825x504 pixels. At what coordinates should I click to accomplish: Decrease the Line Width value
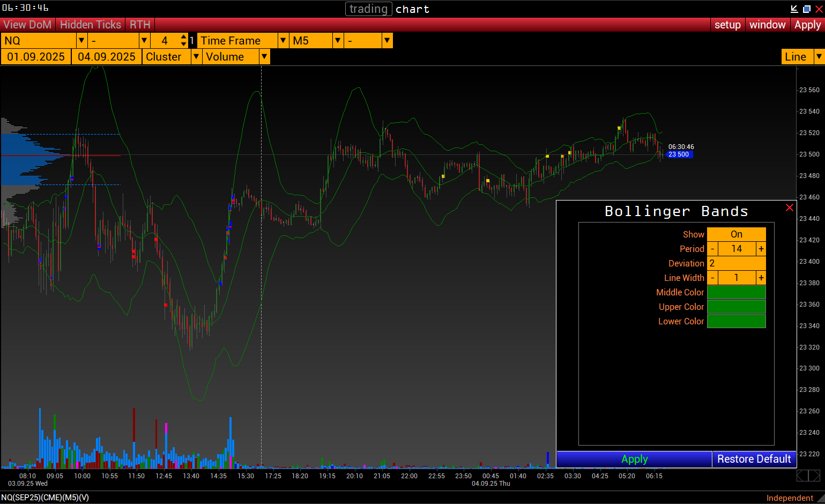coord(712,278)
